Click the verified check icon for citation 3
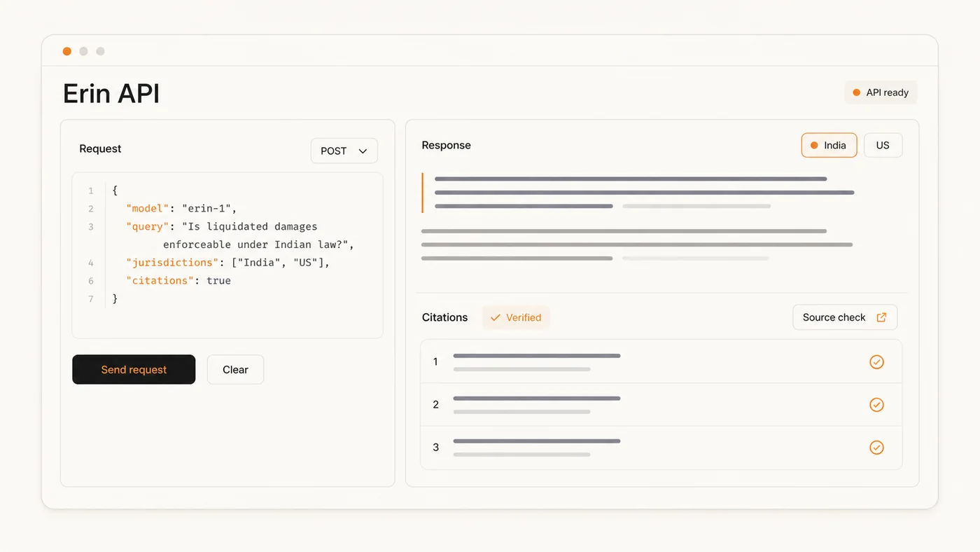Screen dimensions: 980x552 (876, 447)
